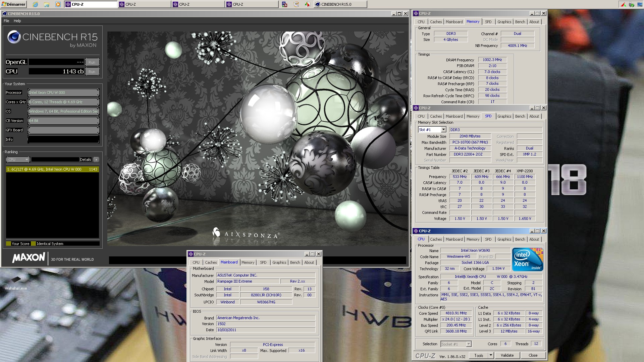The height and width of the screenshot is (362, 644).
Task: Click the red-green triangle tray icon
Action: pos(623,4)
